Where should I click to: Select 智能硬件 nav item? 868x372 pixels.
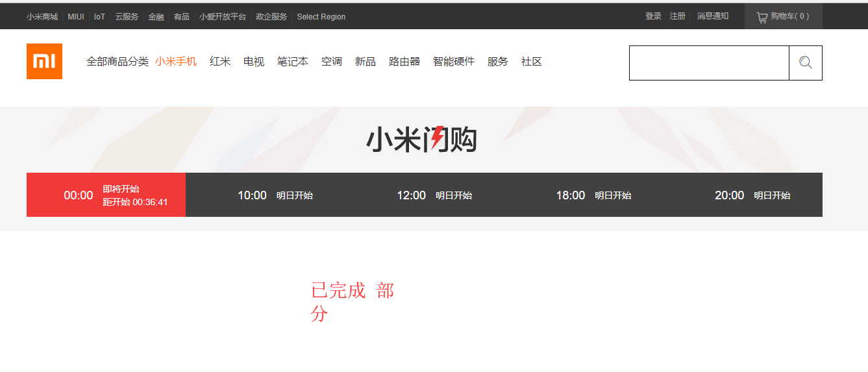(454, 62)
